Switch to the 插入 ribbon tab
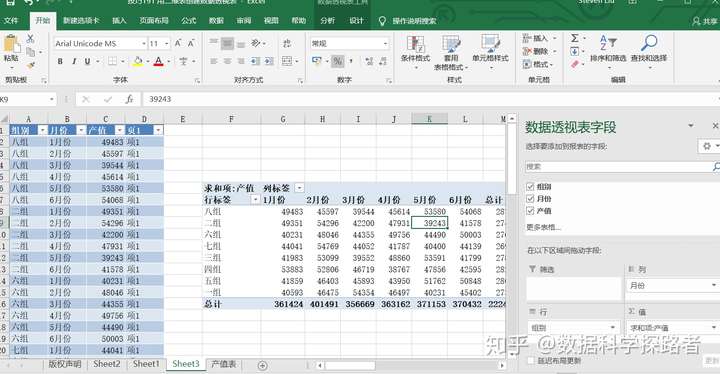The image size is (720, 374). pos(119,21)
